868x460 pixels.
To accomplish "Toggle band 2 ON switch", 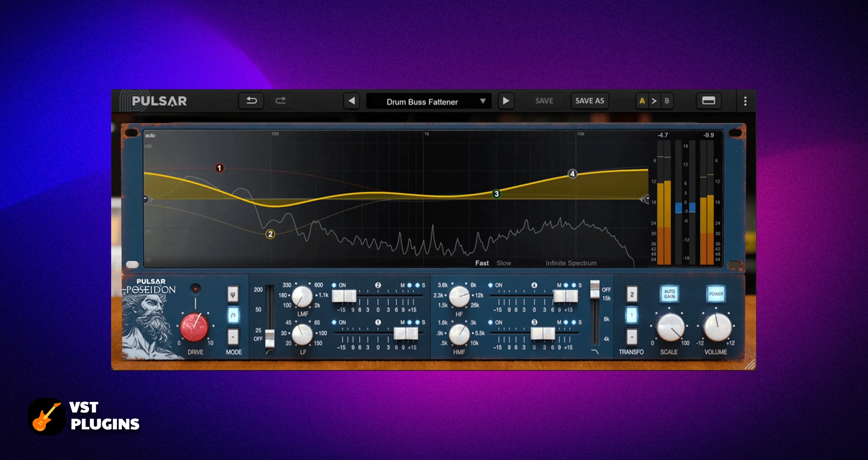I will (334, 285).
